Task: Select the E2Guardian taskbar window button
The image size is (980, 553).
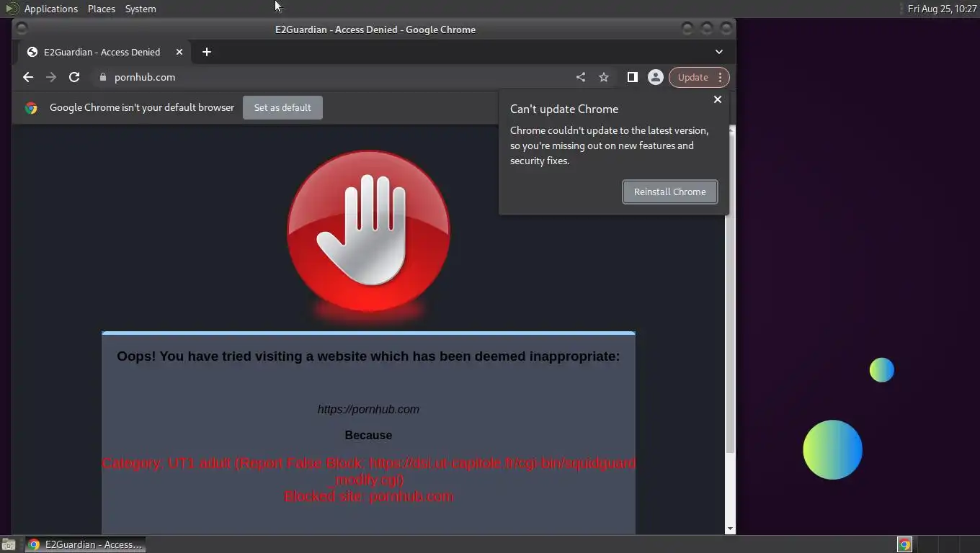Action: point(86,544)
